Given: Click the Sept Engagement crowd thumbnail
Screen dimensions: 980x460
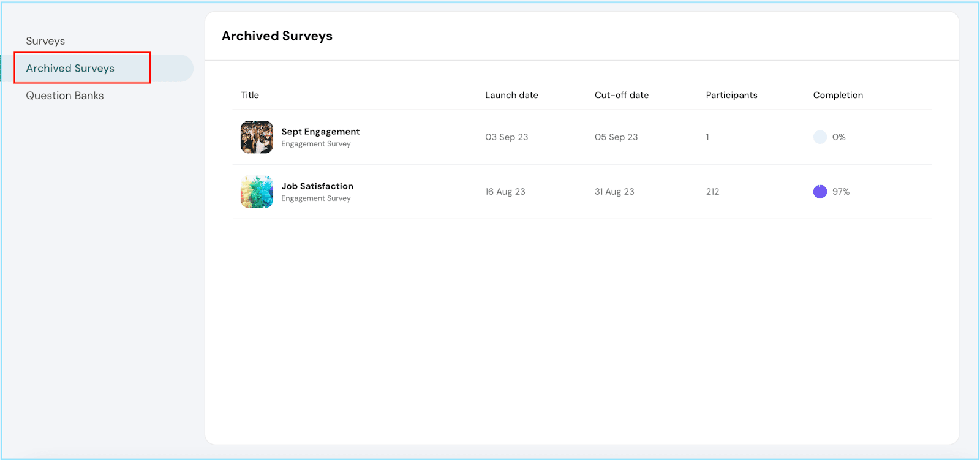Looking at the screenshot, I should click(257, 137).
